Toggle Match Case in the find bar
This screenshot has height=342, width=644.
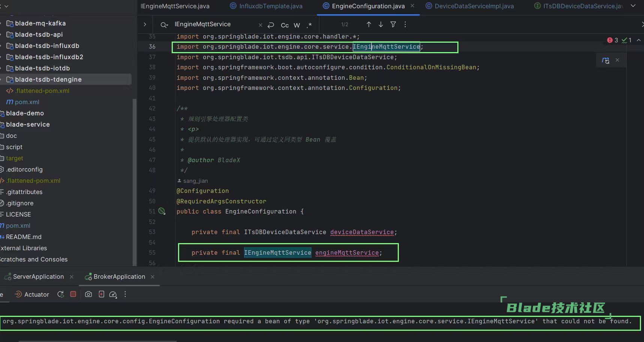(x=285, y=25)
